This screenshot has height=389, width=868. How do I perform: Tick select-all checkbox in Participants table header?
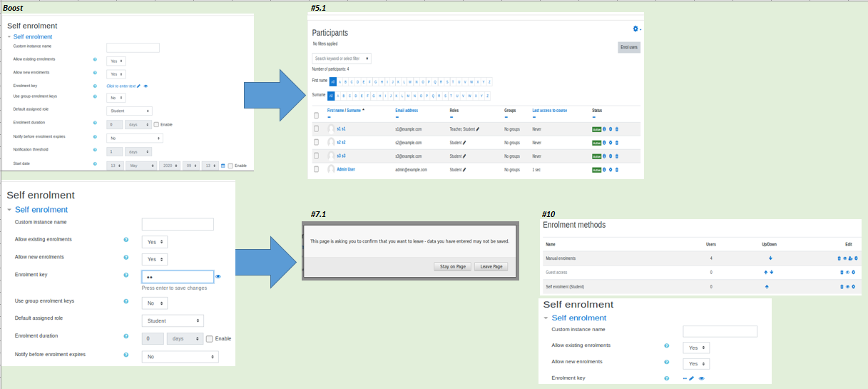pyautogui.click(x=317, y=114)
